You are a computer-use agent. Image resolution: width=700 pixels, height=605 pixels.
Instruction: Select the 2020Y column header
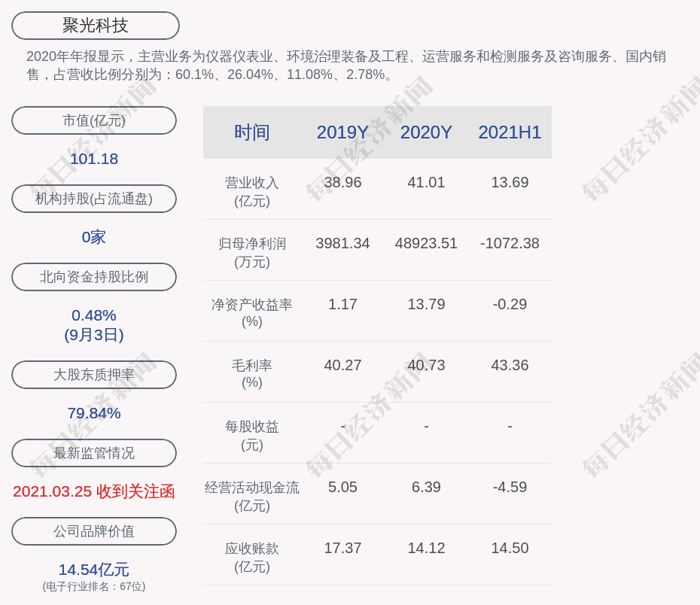pos(426,132)
